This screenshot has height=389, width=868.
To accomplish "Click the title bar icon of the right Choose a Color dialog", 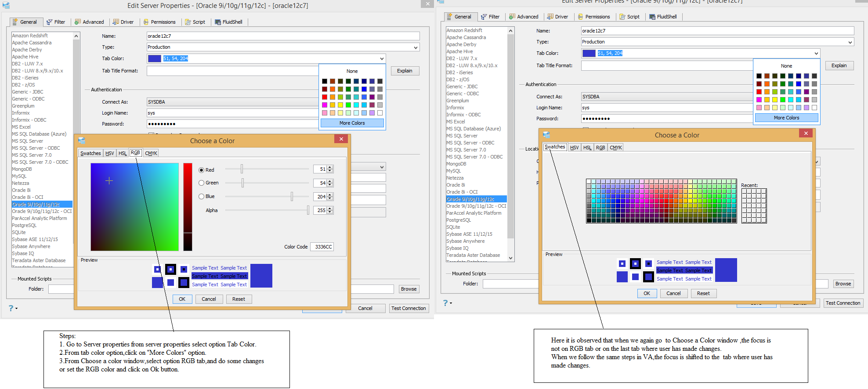I will 546,135.
